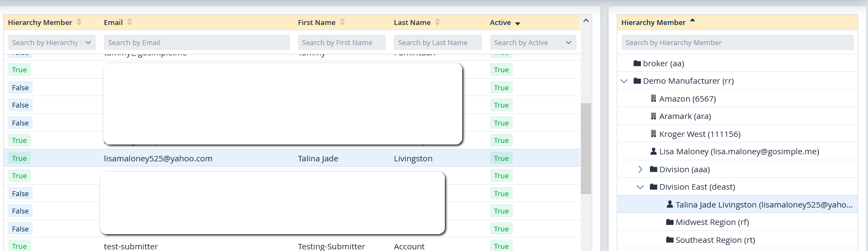This screenshot has width=868, height=251.
Task: Sort the Email column using its arrows
Action: coord(129,22)
